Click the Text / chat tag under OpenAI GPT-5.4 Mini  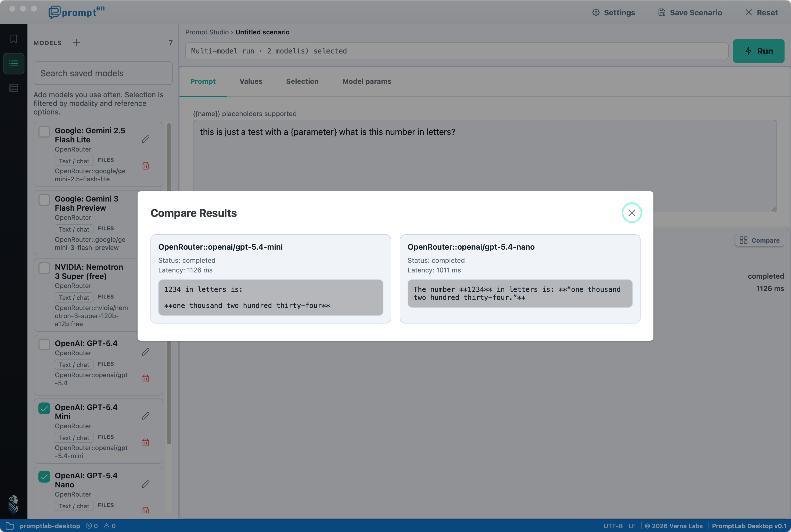coord(74,438)
